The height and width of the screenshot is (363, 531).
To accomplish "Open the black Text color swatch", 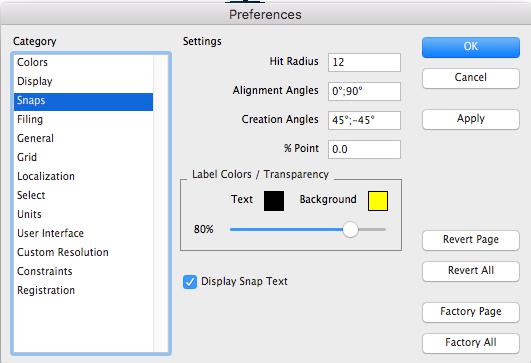I will pos(274,201).
